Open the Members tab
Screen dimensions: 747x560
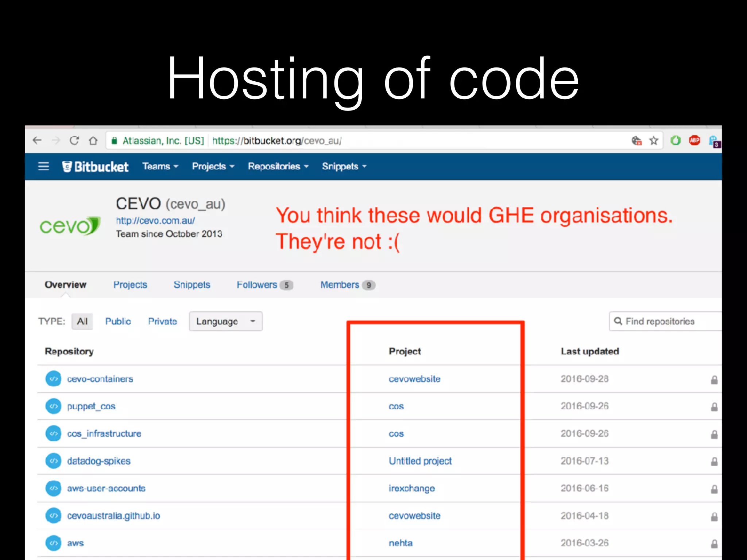pyautogui.click(x=348, y=285)
